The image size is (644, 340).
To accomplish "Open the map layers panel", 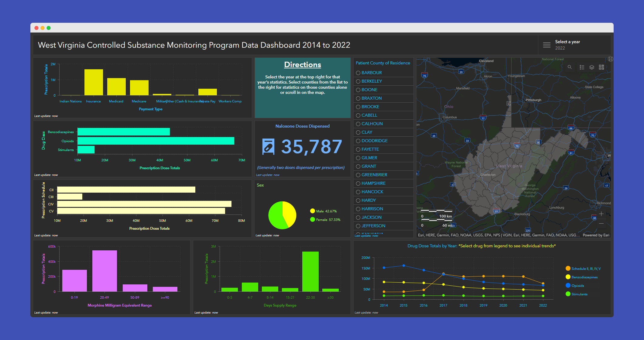I will [x=592, y=67].
